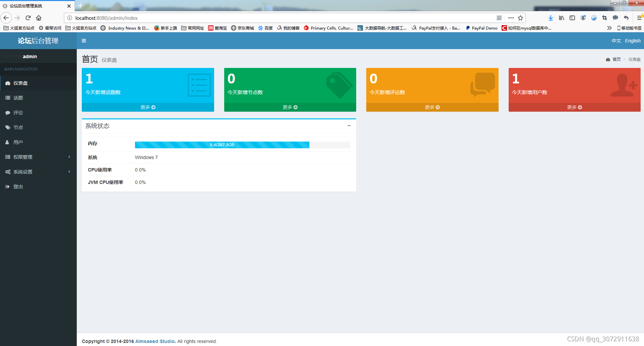The width and height of the screenshot is (644, 346).
Task: Switch language to English
Action: (633, 41)
